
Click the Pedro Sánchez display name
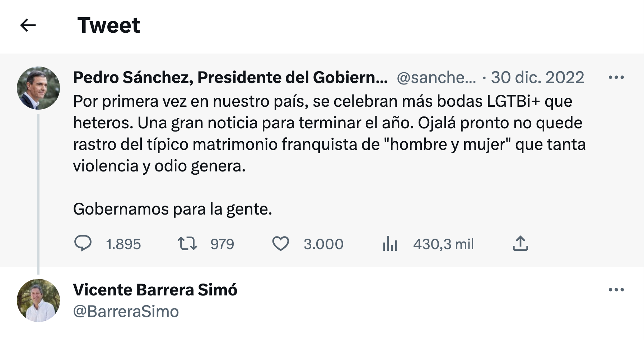click(230, 77)
